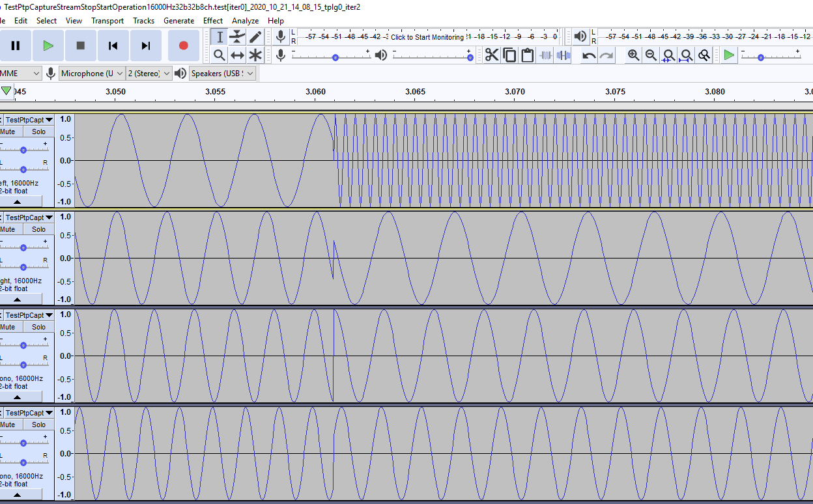Copy the selection using the Copy icon
The width and height of the screenshot is (813, 504).
pyautogui.click(x=509, y=55)
